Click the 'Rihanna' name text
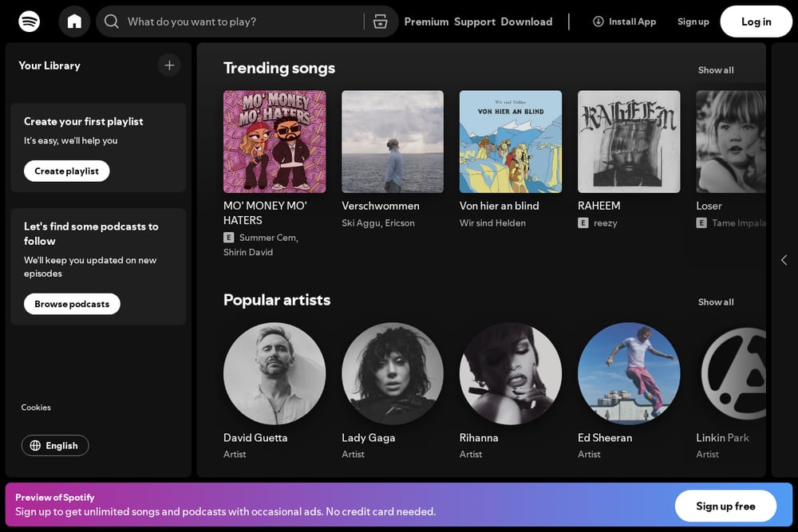This screenshot has height=532, width=798. pyautogui.click(x=479, y=438)
